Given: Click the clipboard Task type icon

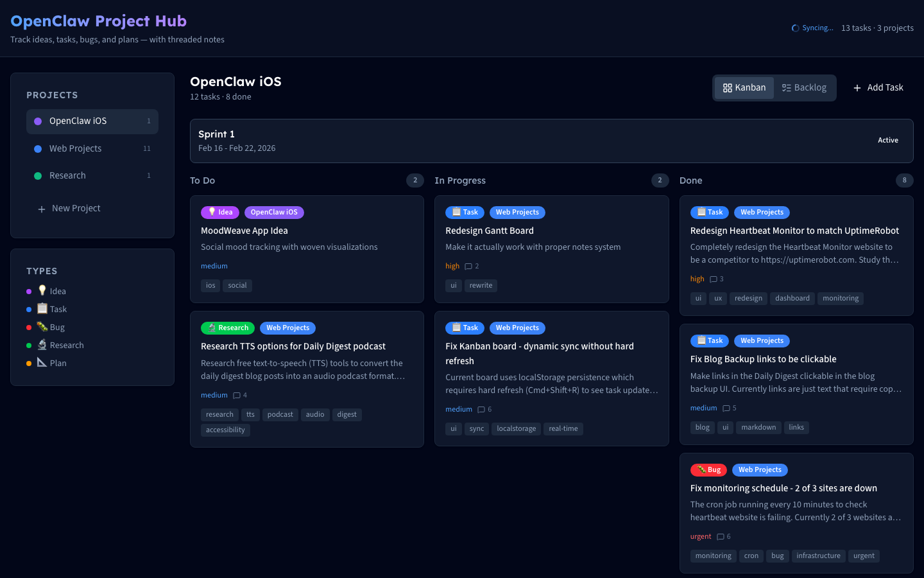Looking at the screenshot, I should (x=42, y=308).
